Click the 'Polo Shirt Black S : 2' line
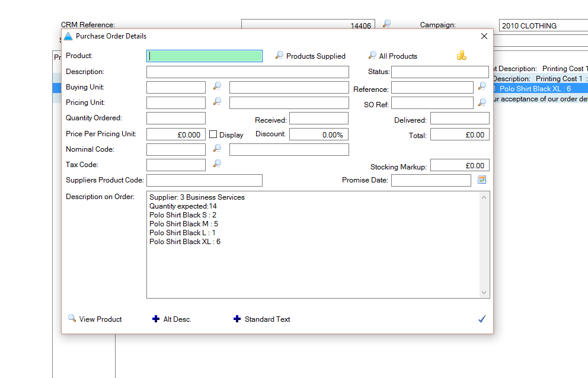 183,215
